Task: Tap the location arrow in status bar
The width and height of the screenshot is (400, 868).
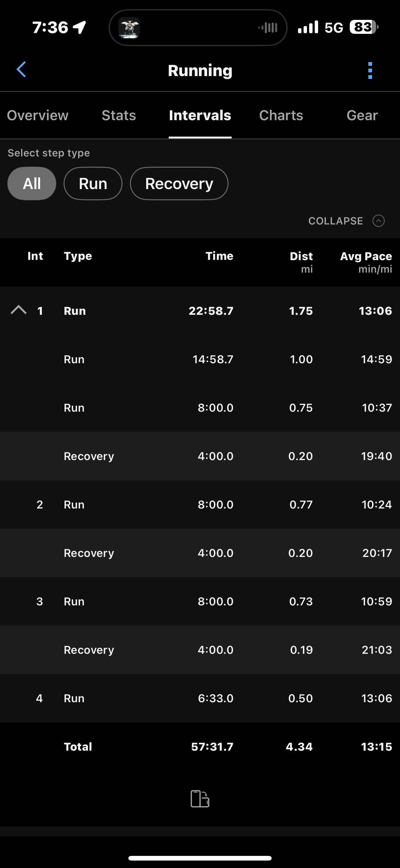Action: (x=80, y=27)
